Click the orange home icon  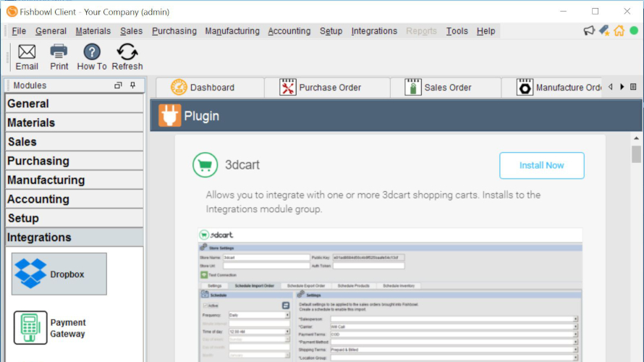pyautogui.click(x=619, y=30)
